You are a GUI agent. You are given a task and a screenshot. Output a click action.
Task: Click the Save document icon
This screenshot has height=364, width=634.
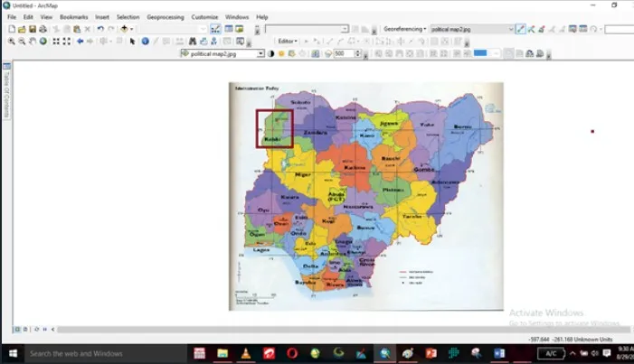[33, 29]
